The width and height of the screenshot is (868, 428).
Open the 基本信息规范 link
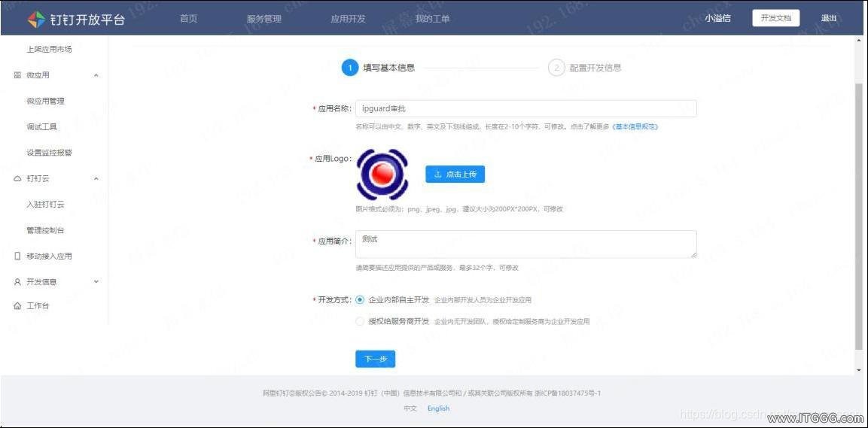click(635, 126)
